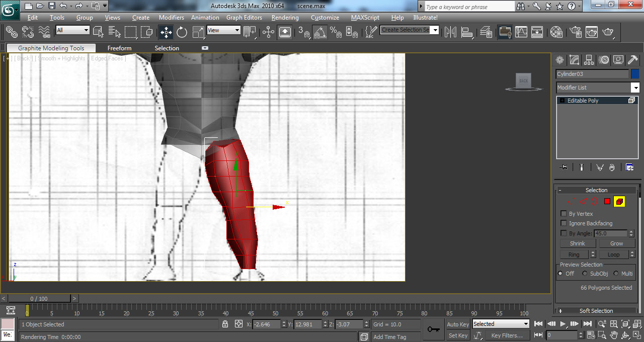Open the Material Editor from the toolbar

click(556, 32)
